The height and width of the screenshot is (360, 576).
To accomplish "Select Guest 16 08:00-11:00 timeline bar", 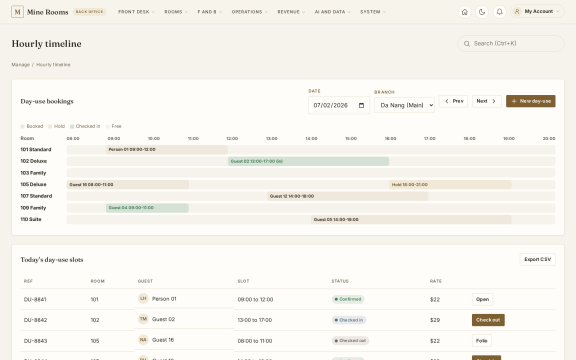I will click(x=128, y=185).
